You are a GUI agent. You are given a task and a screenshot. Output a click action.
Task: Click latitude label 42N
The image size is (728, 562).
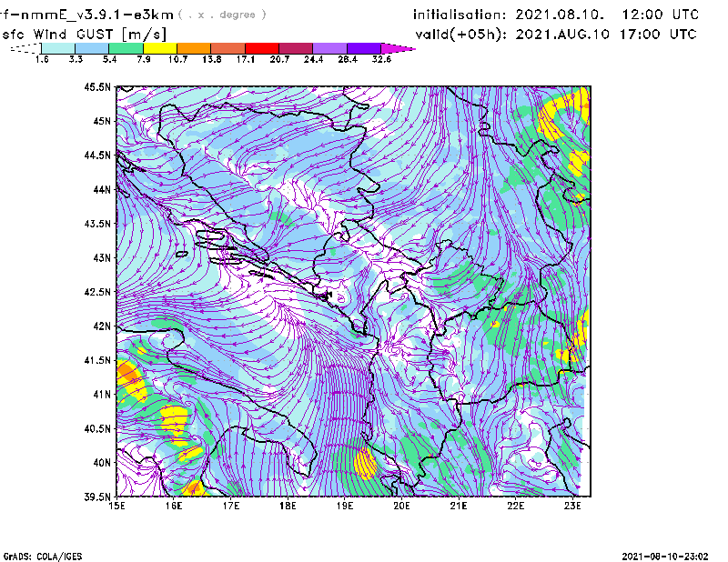(102, 326)
